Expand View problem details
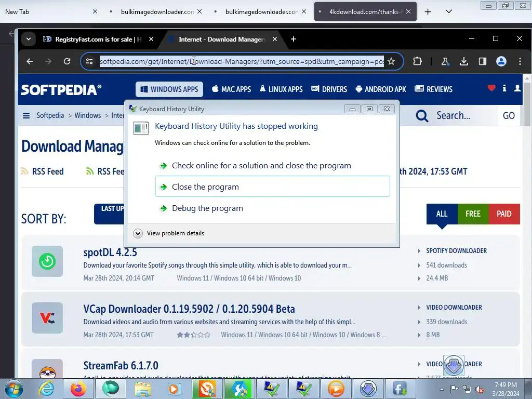The height and width of the screenshot is (399, 532). click(x=169, y=233)
